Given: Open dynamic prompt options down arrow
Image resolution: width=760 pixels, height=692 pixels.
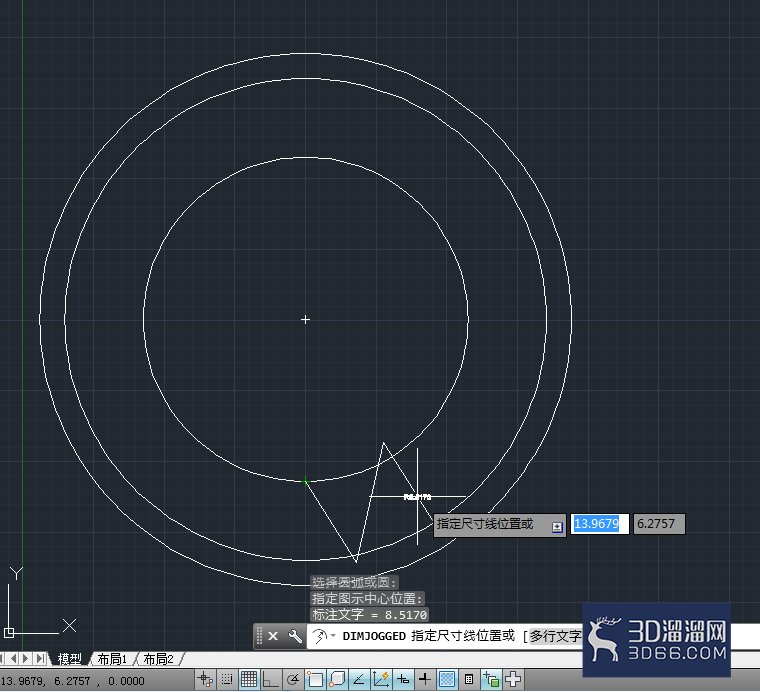Looking at the screenshot, I should click(557, 527).
